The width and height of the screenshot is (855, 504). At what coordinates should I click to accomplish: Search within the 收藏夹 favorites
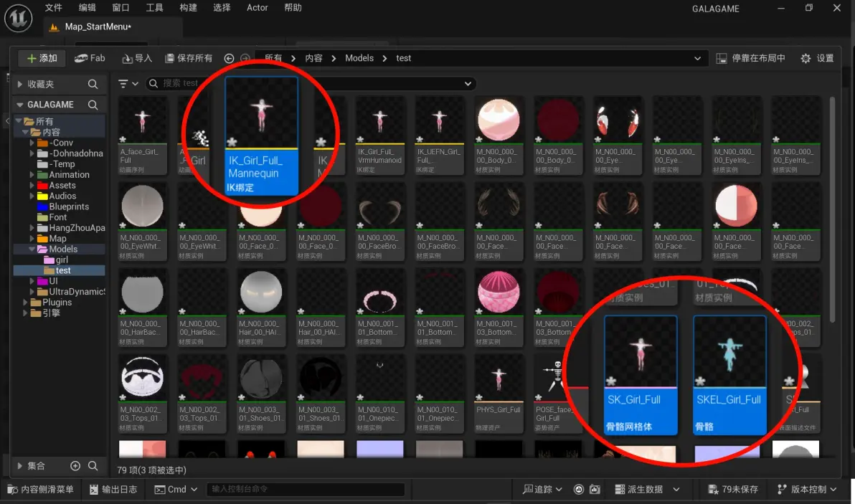click(x=93, y=84)
